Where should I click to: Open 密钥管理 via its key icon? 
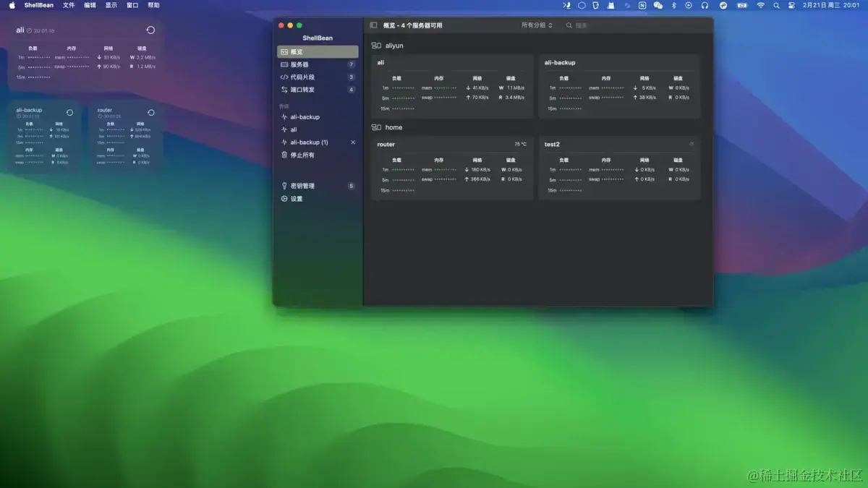[x=284, y=186]
